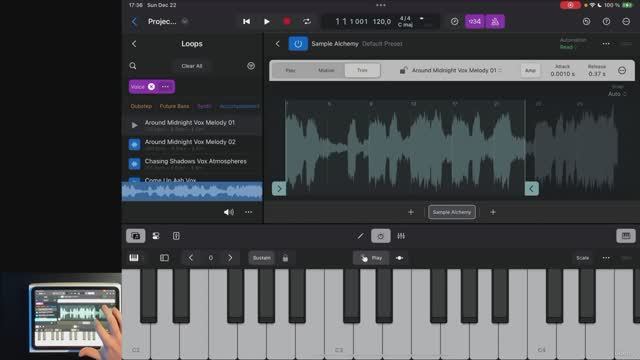The width and height of the screenshot is (640, 360).
Task: Open the tuner/tempo dial icon in control bar
Action: (x=454, y=21)
